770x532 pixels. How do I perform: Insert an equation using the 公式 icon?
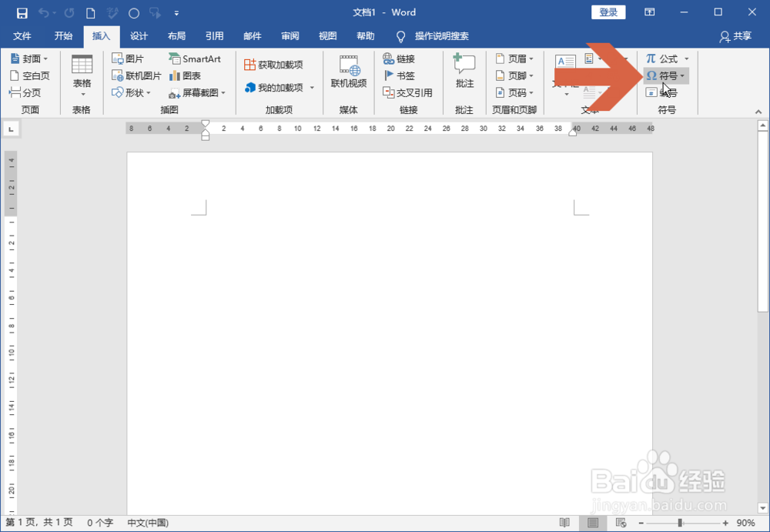664,58
